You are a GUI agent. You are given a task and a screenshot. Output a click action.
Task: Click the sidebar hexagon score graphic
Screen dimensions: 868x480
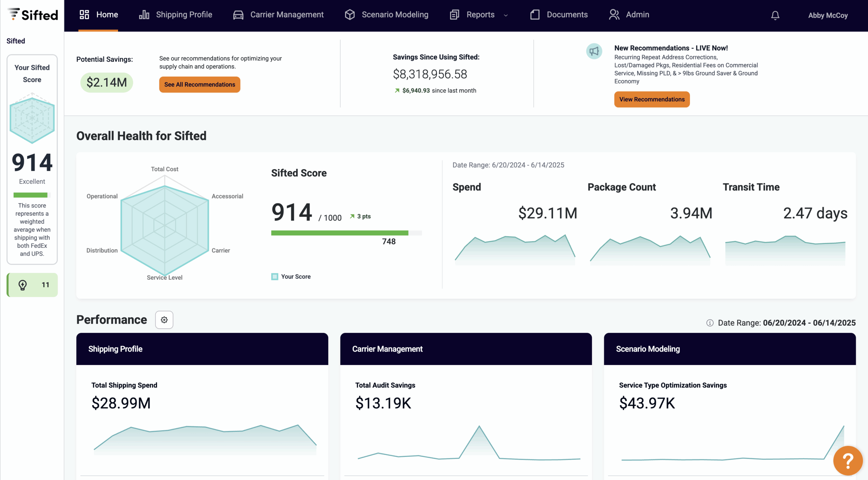(32, 118)
